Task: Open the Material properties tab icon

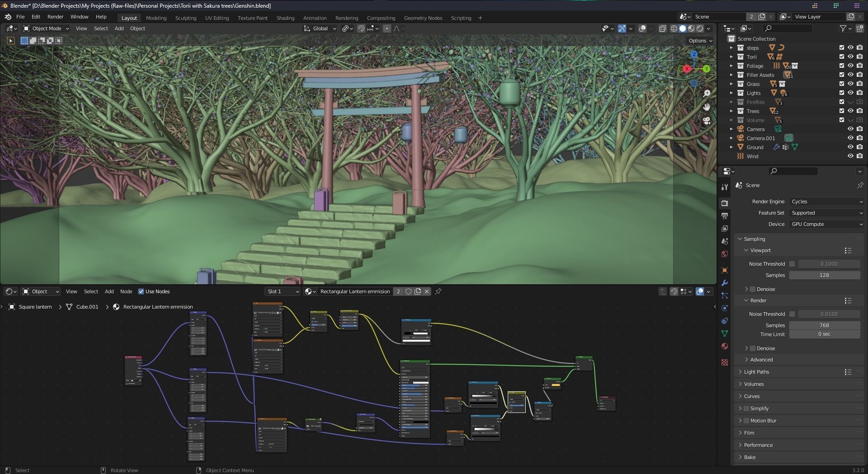Action: click(725, 346)
